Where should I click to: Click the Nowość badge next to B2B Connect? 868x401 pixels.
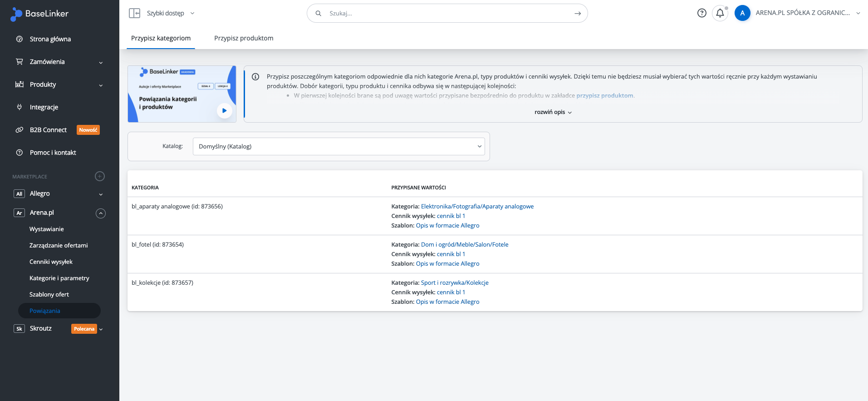click(x=88, y=130)
